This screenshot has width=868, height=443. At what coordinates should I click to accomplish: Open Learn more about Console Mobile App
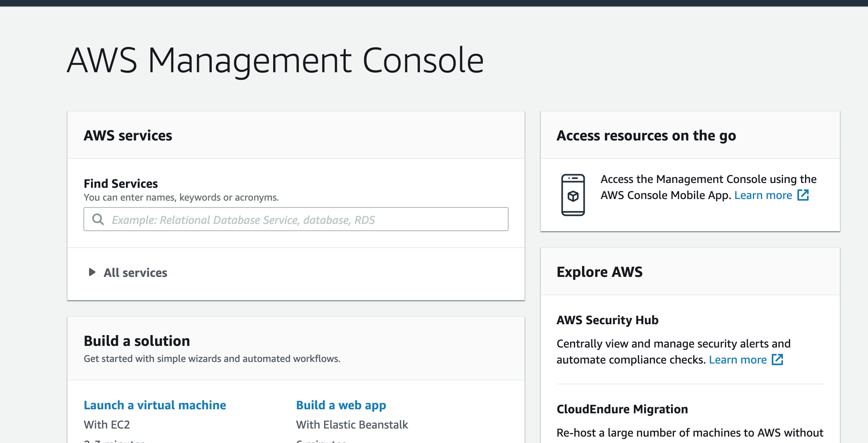coord(763,195)
